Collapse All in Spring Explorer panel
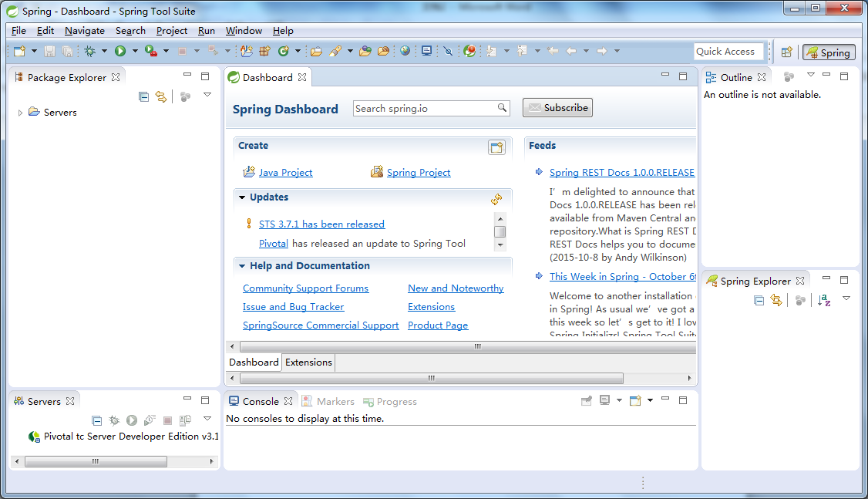The image size is (868, 499). click(x=759, y=300)
